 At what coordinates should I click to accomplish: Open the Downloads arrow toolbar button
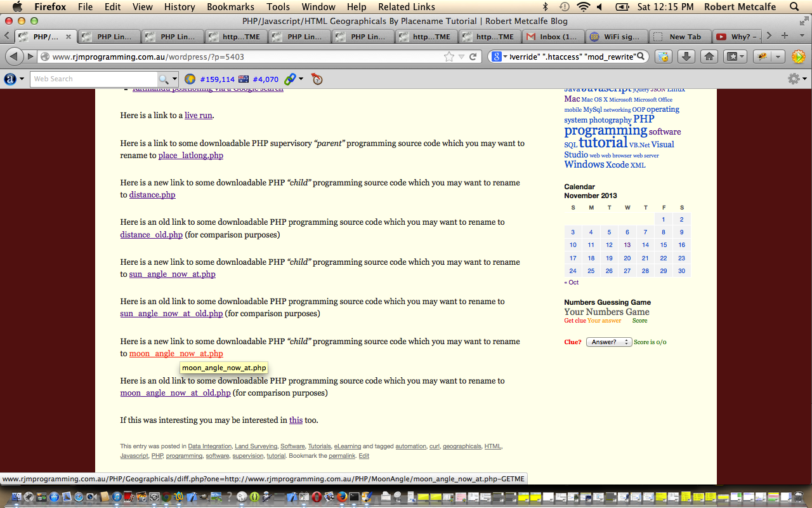point(686,57)
